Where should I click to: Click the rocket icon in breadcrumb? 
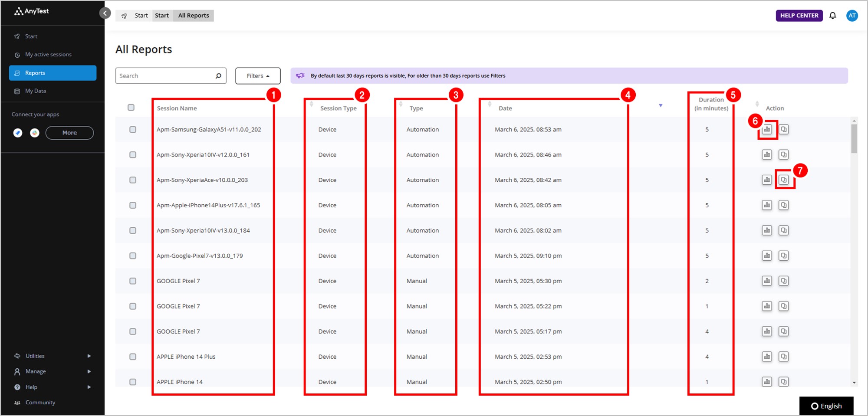[124, 16]
